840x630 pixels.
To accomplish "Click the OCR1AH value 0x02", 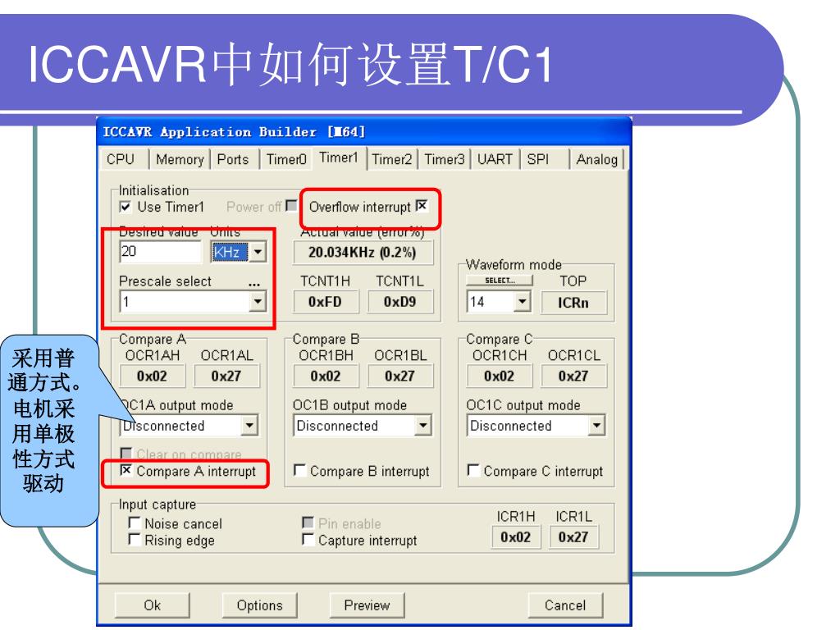I will tap(152, 376).
